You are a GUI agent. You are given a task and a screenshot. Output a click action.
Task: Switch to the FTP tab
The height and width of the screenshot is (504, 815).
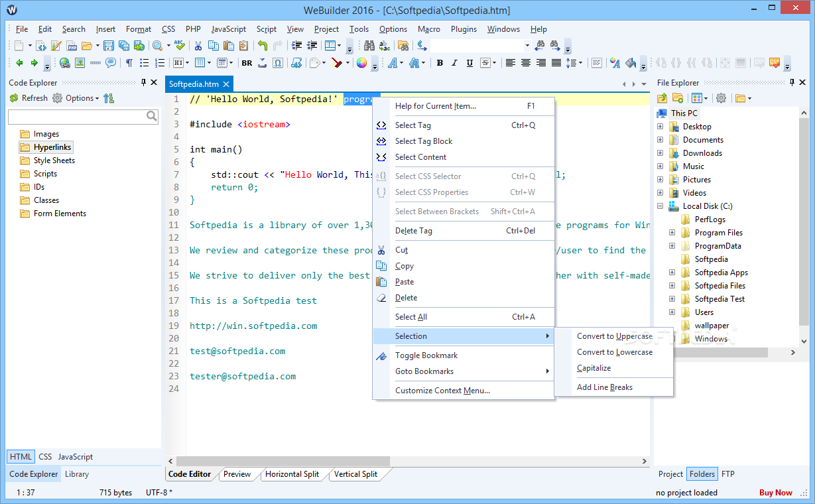tap(728, 474)
